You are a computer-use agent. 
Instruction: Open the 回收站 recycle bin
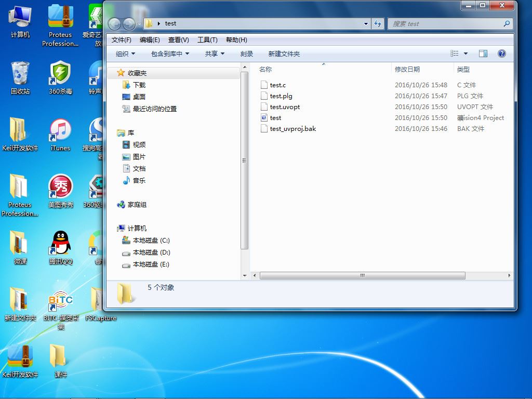(x=20, y=78)
